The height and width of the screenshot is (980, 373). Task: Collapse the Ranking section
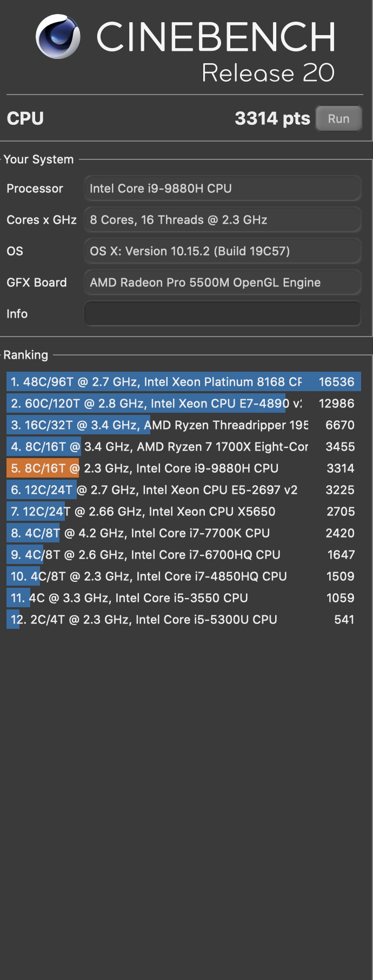[x=26, y=355]
